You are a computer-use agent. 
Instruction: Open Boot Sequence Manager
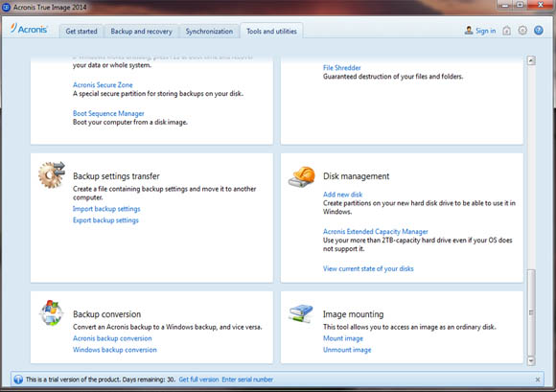[108, 113]
